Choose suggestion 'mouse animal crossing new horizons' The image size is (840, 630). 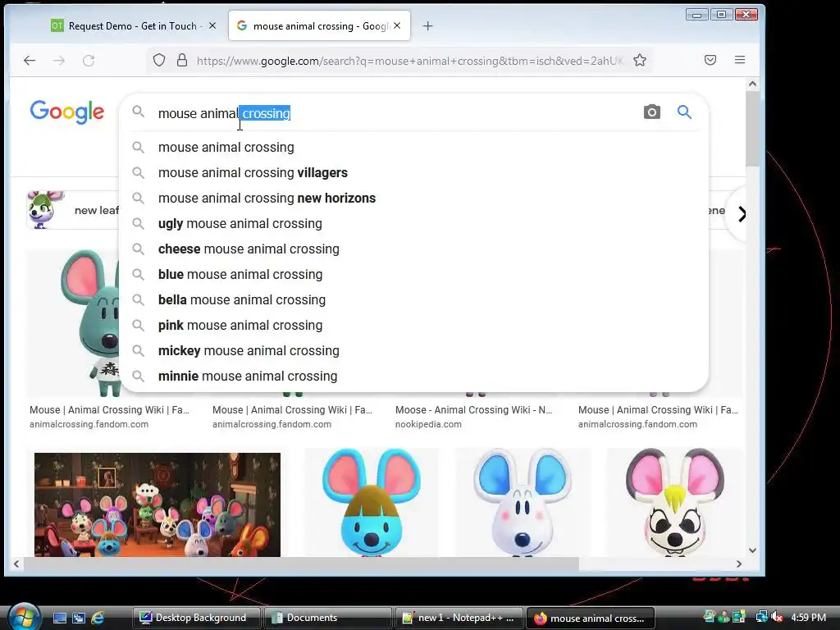[413, 199]
